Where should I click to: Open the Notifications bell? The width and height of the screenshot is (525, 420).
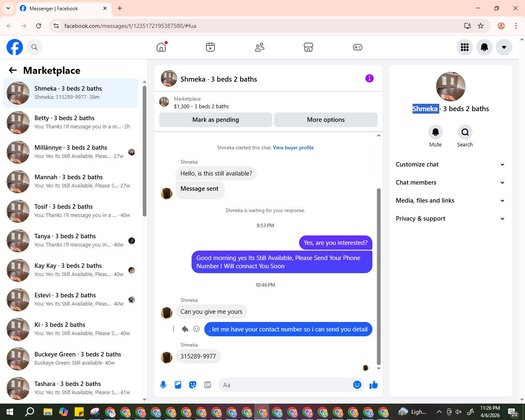coord(484,47)
